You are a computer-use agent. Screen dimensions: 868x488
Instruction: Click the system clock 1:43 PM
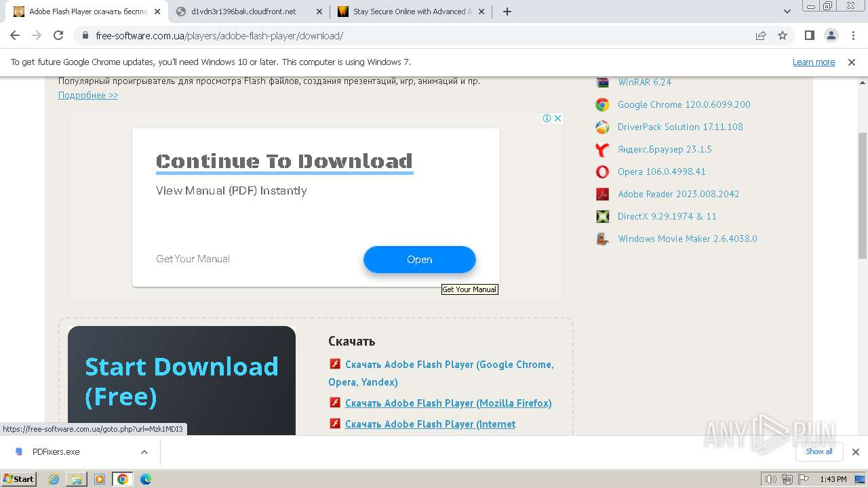pos(833,479)
